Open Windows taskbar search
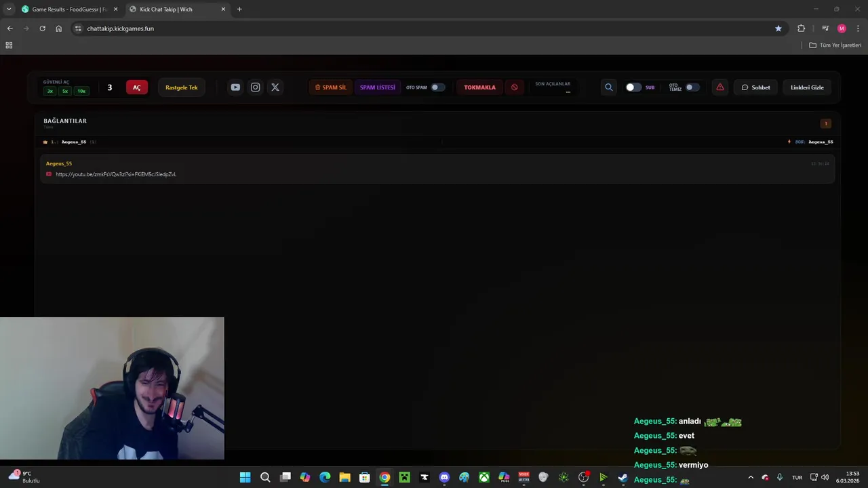 tap(265, 477)
